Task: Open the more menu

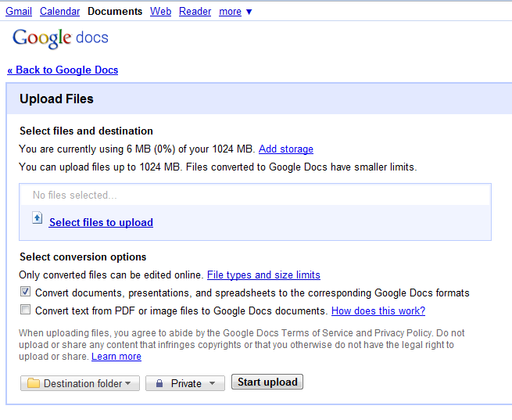Action: pyautogui.click(x=230, y=12)
